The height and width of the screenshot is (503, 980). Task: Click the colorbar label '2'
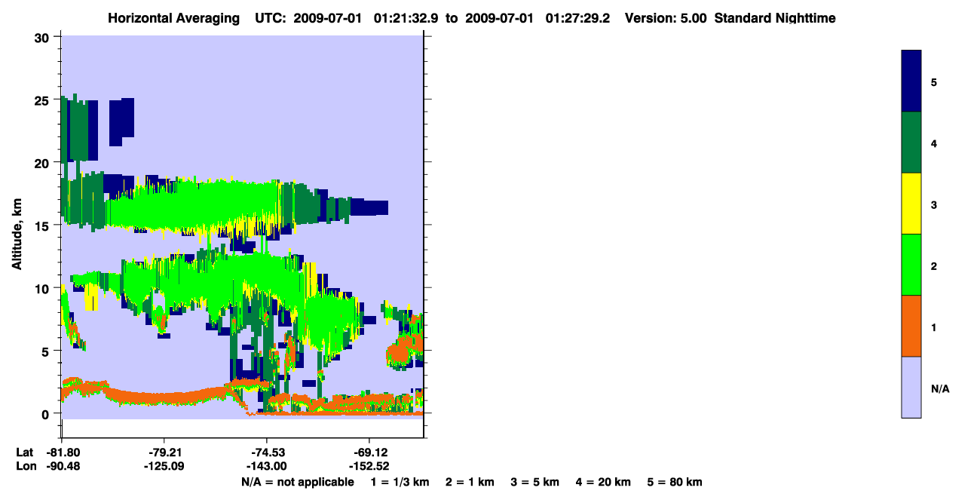(934, 265)
